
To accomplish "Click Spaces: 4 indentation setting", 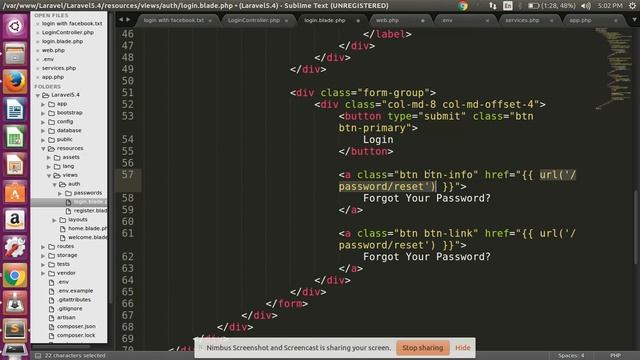I will tap(571, 356).
